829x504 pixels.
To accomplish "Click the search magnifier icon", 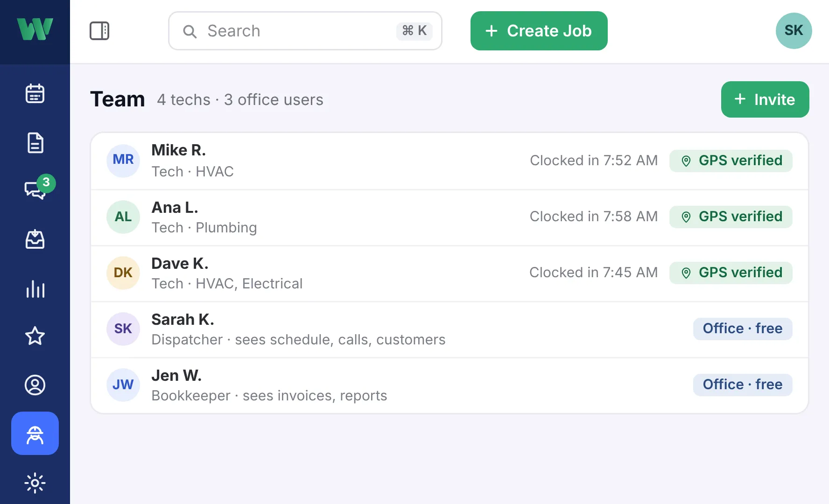I will tap(190, 31).
